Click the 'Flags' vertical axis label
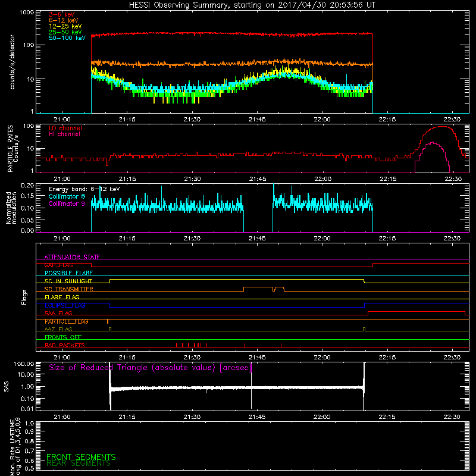Image resolution: width=476 pixels, height=476 pixels. click(24, 297)
